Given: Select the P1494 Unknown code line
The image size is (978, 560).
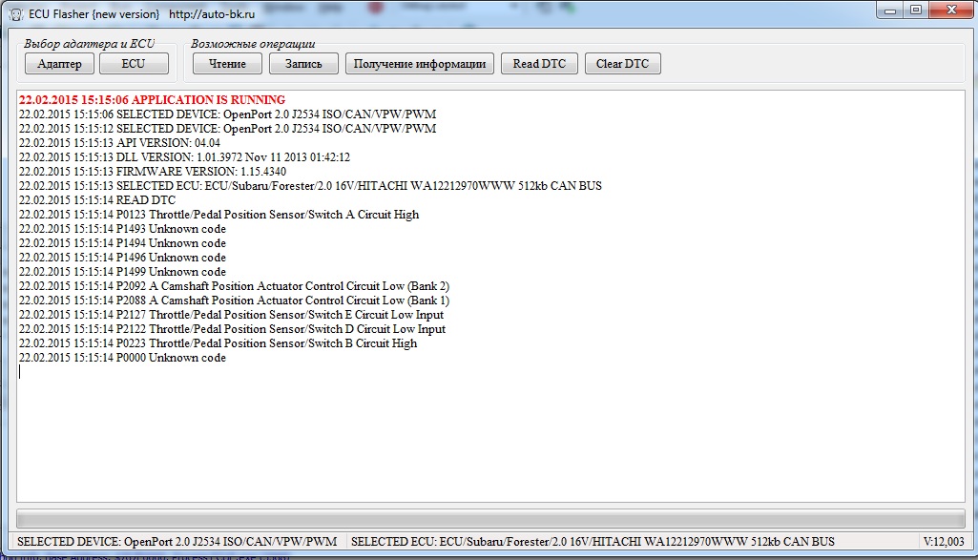Looking at the screenshot, I should pyautogui.click(x=122, y=243).
